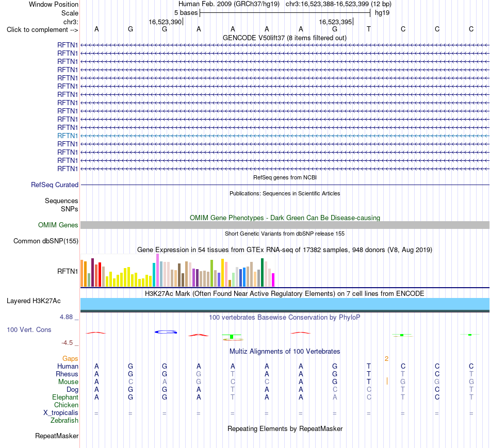Click the orange '2' gap count in the Gaps row
490x448 pixels.
[x=386, y=359]
